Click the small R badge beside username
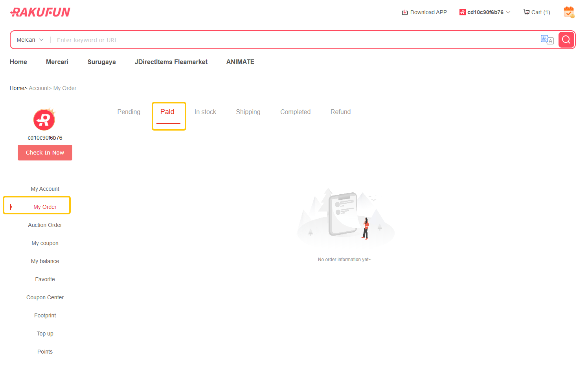 click(462, 12)
